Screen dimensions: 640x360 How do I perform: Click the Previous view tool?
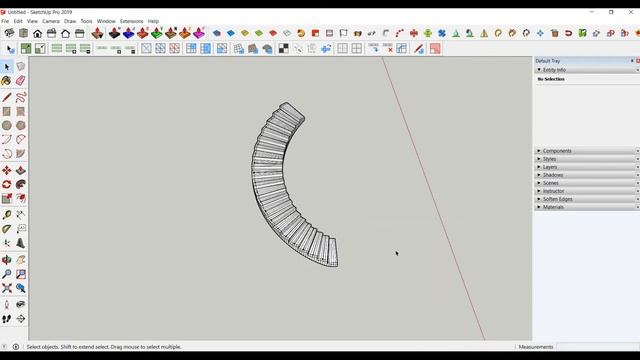pos(21,288)
